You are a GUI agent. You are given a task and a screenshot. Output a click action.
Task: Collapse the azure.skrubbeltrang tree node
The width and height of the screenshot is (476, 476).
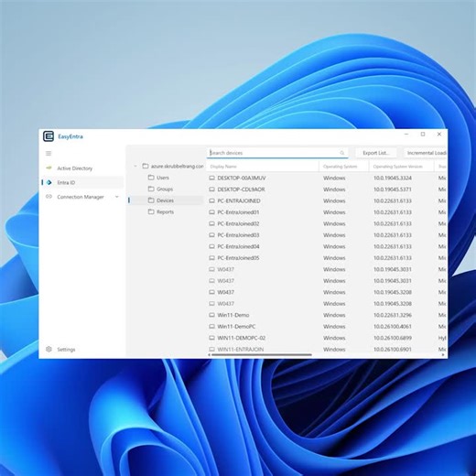(135, 167)
